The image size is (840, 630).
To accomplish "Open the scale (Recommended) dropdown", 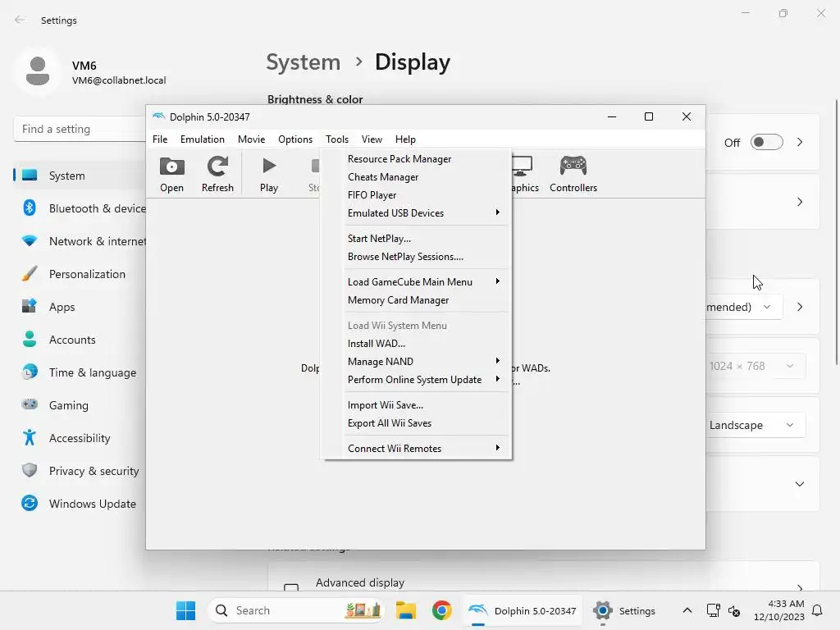I will tap(743, 307).
